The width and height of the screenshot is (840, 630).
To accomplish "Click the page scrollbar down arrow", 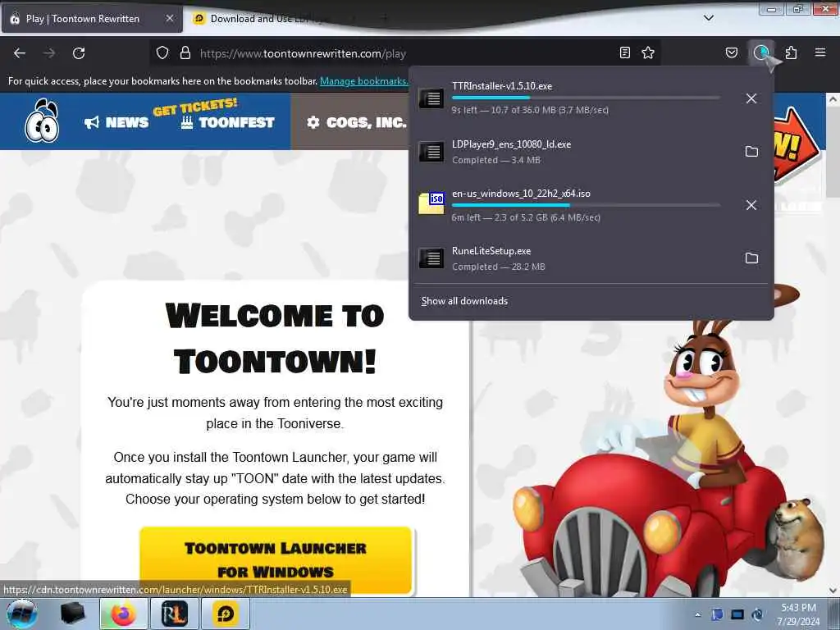I will [833, 591].
